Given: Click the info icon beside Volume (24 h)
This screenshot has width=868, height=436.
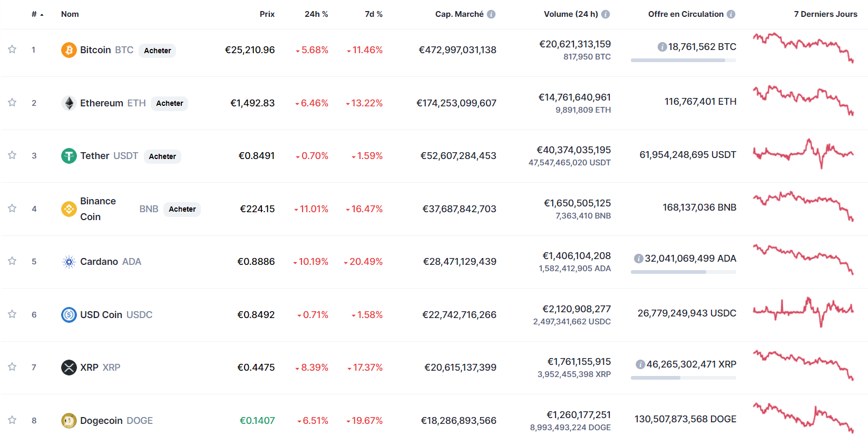Looking at the screenshot, I should coord(606,14).
